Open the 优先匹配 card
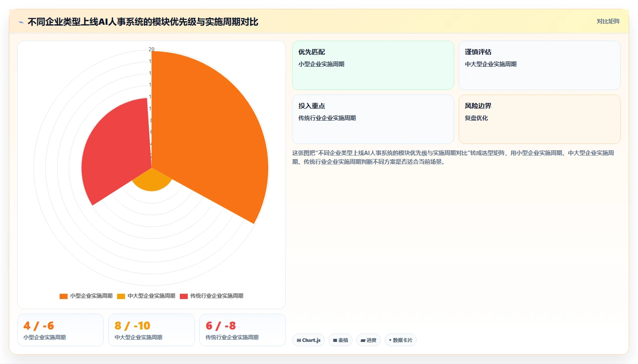Image resolution: width=638 pixels, height=364 pixels. [x=373, y=65]
